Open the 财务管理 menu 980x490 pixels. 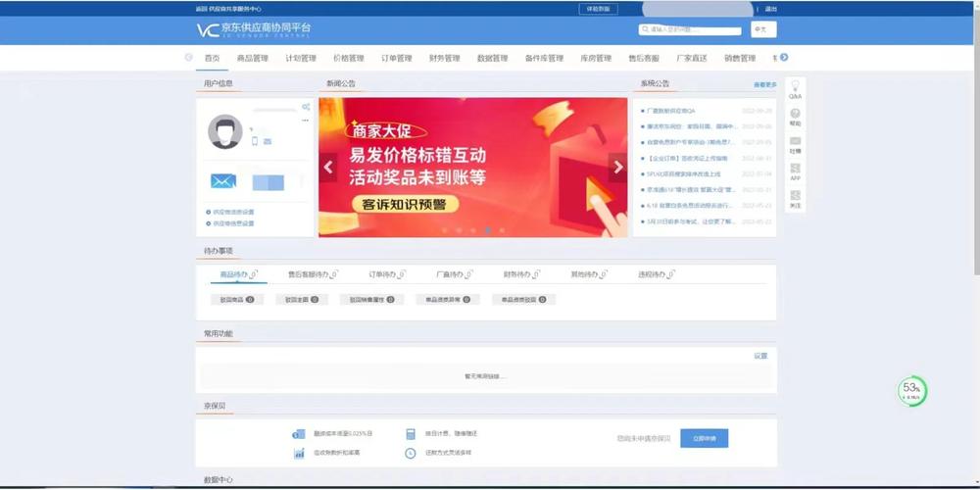coord(444,58)
